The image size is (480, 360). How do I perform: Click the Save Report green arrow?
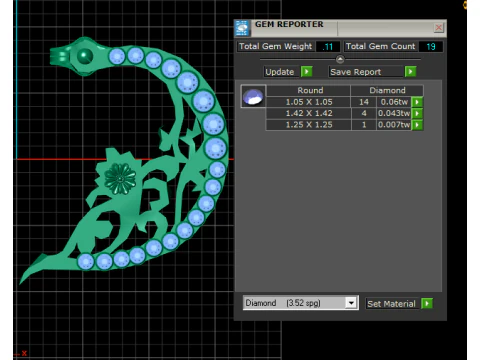coord(410,72)
